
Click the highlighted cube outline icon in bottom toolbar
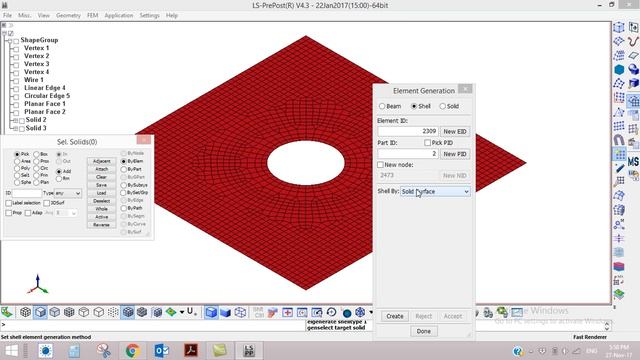40,312
